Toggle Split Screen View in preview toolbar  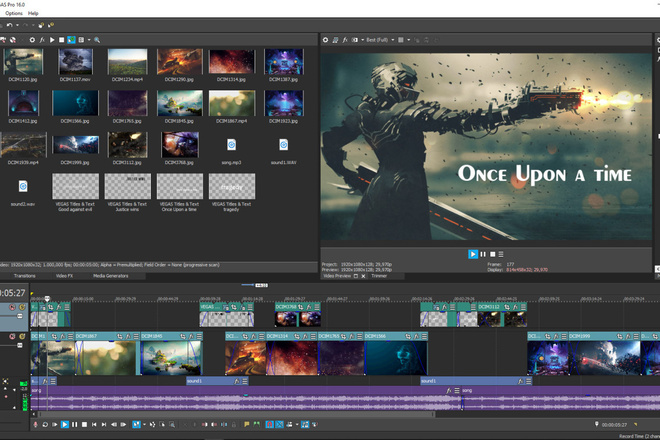tap(355, 40)
